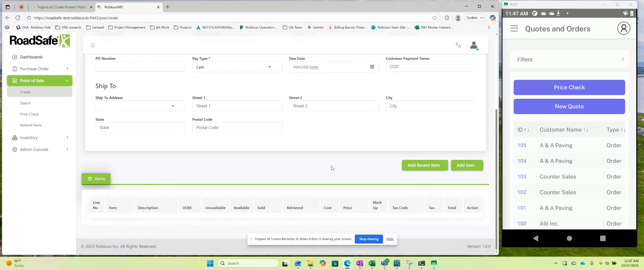
Task: Open browser extensions icon
Action: pos(447,18)
